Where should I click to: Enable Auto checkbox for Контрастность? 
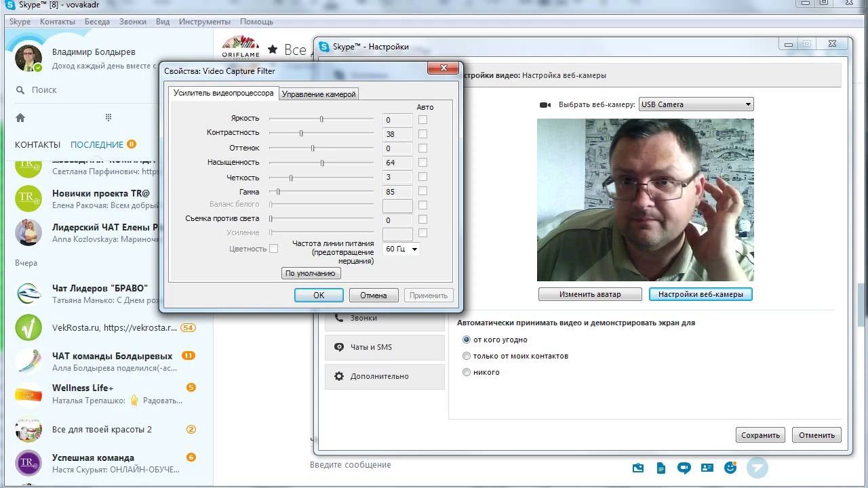[422, 134]
